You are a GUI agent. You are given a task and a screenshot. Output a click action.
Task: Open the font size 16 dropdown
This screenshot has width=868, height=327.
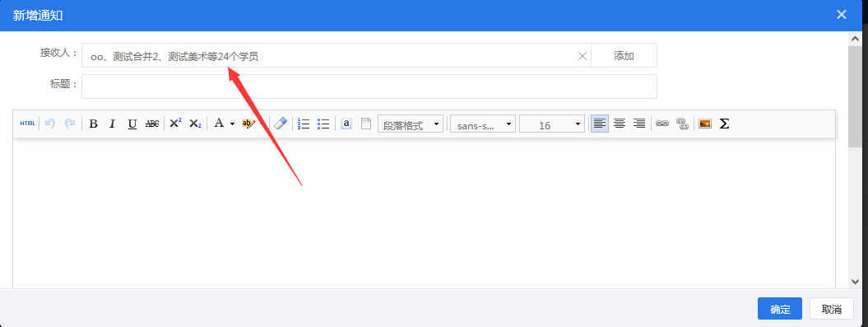click(552, 124)
